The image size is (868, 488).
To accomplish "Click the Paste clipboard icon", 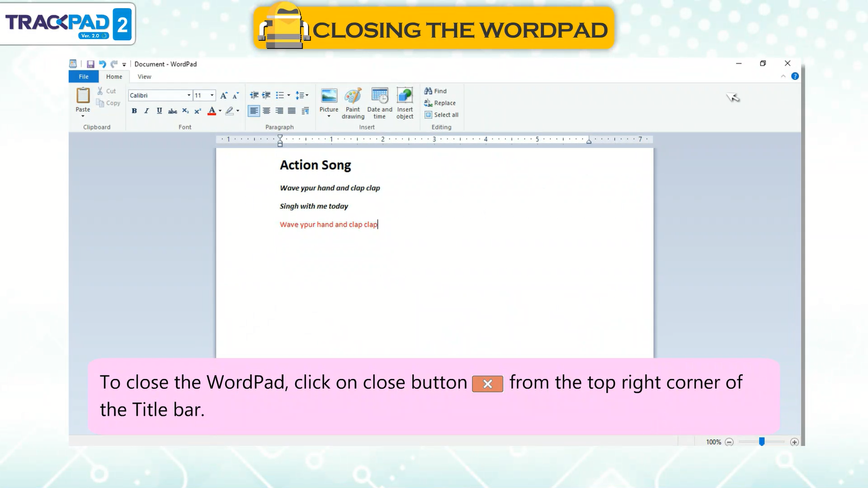I will pos(83,95).
